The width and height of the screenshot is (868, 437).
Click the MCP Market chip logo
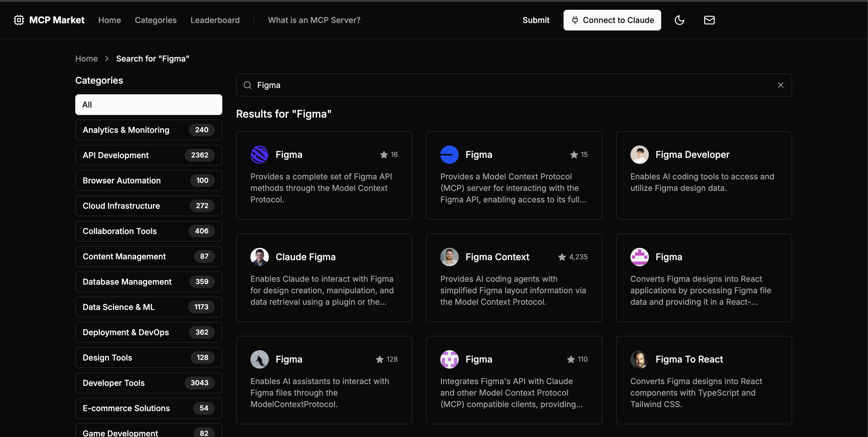click(x=19, y=20)
